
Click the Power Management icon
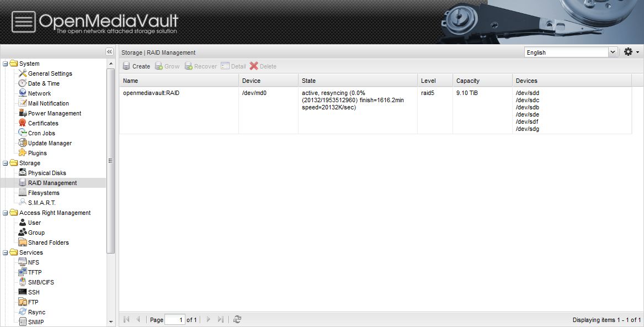[x=23, y=113]
